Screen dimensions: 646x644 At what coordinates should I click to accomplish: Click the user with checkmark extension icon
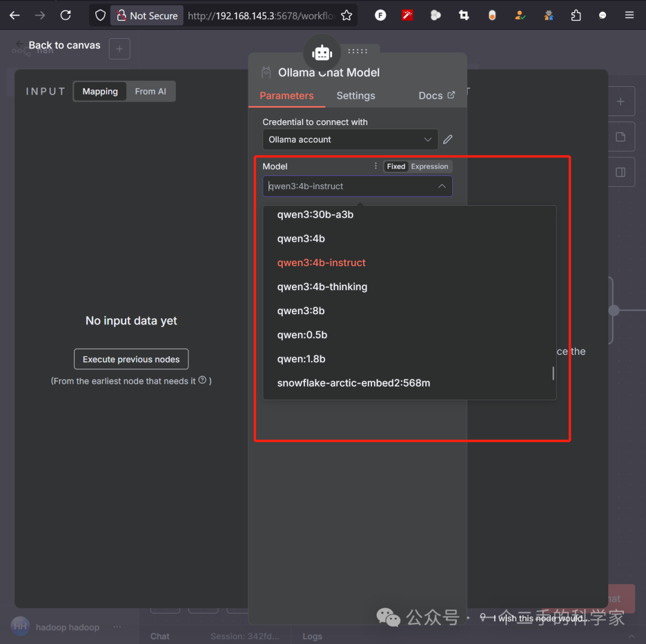(x=520, y=16)
